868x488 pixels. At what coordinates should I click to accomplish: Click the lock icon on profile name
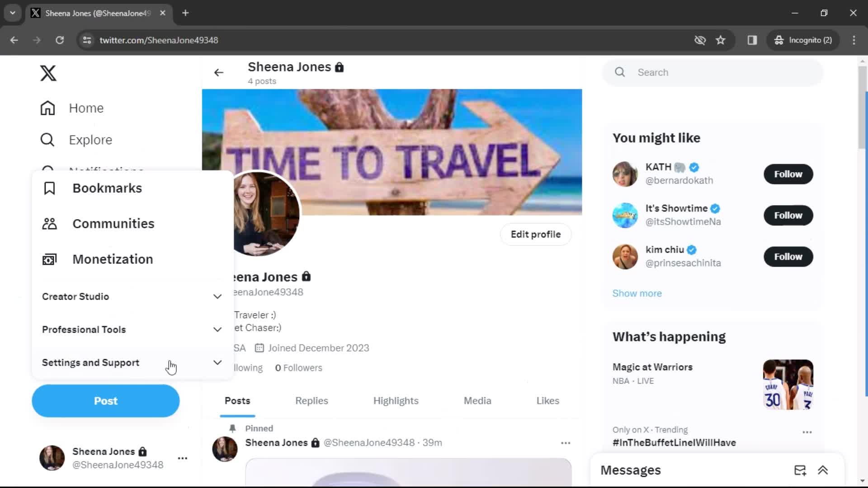pos(307,276)
